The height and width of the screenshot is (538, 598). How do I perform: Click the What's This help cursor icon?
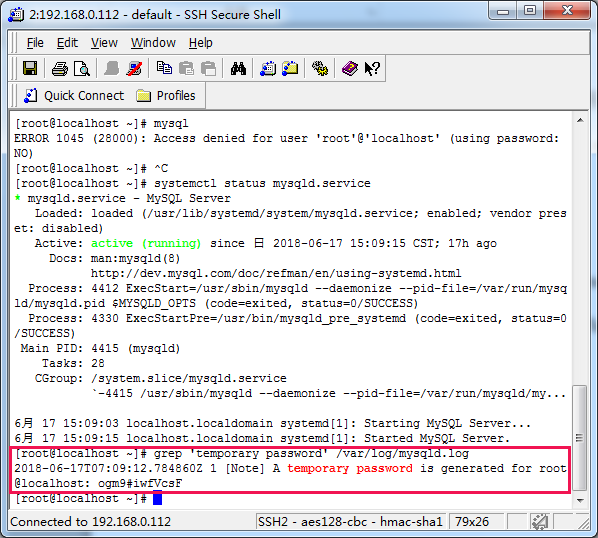tap(372, 69)
